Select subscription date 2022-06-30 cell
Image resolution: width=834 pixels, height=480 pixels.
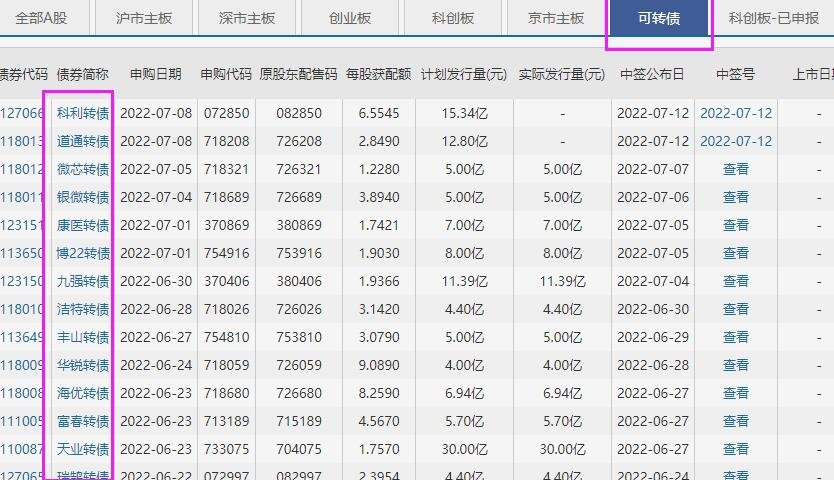pos(156,281)
